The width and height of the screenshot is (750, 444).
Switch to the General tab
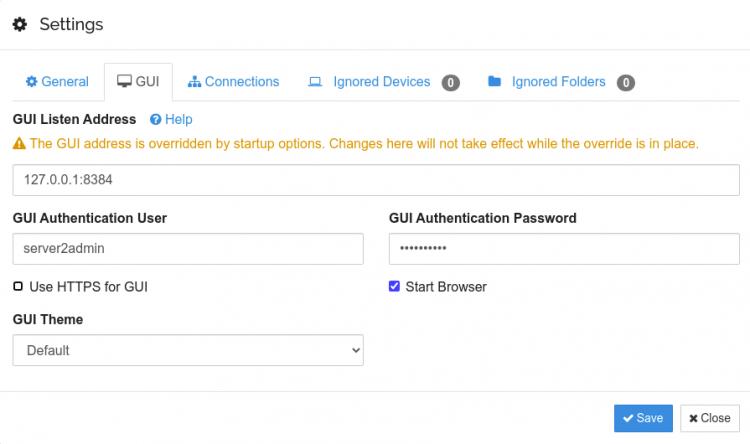pos(65,82)
